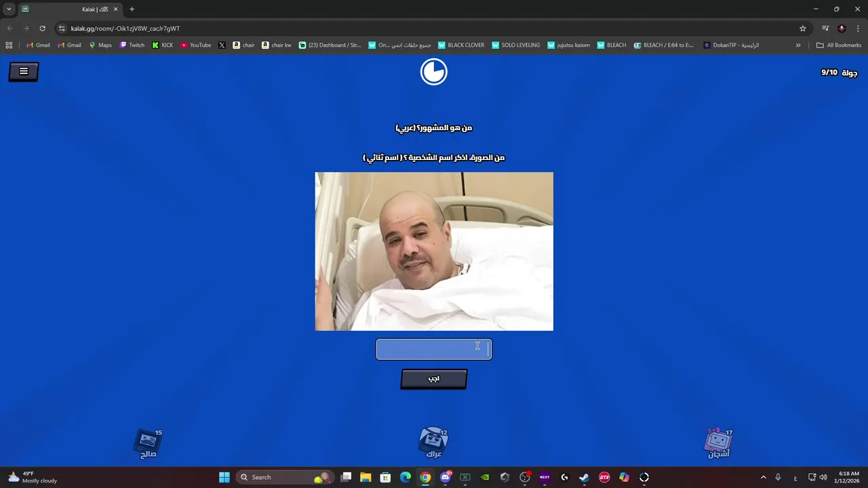Open the YouTube bookmark
Screen dimensions: 868x488
196,45
